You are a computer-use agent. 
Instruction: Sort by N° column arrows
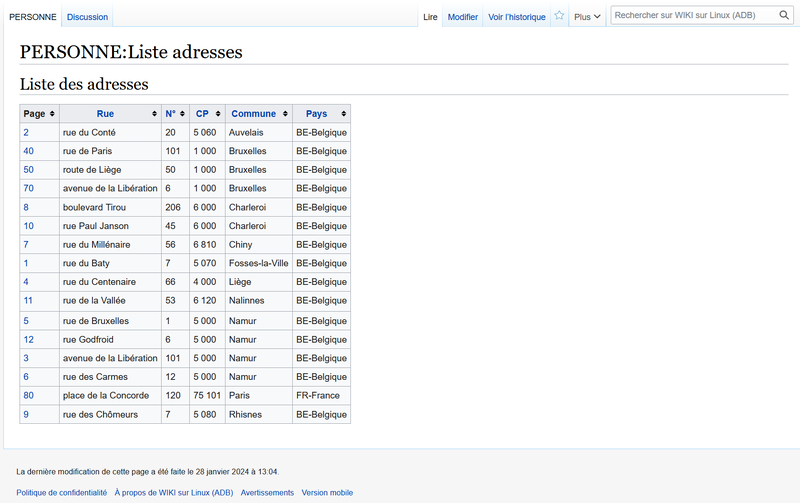pos(182,114)
